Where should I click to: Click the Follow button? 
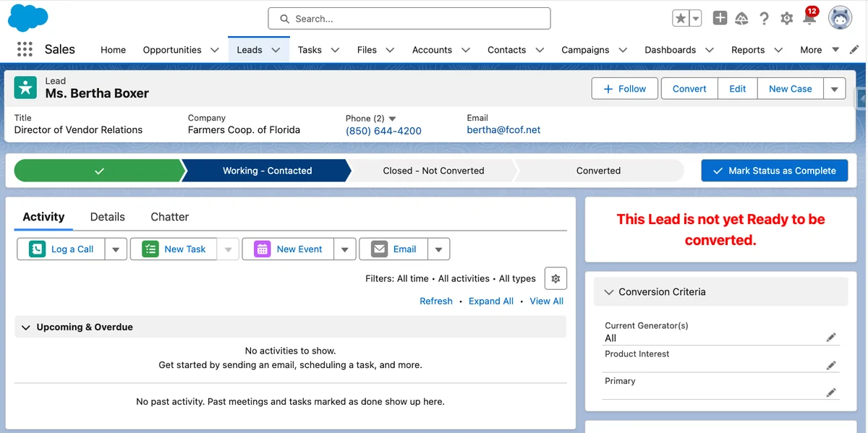click(x=625, y=89)
